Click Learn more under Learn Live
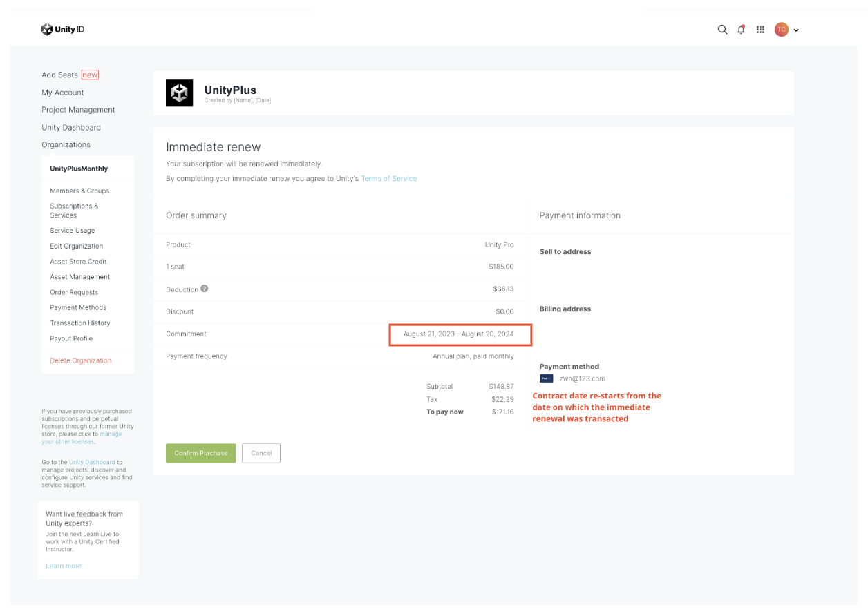868x616 pixels. coord(64,566)
